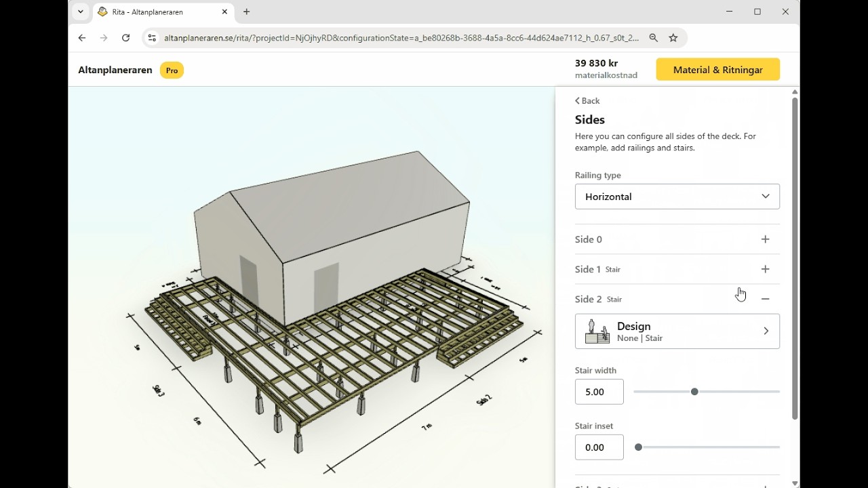The width and height of the screenshot is (868, 488).
Task: Maximize the browser window
Action: (x=757, y=12)
